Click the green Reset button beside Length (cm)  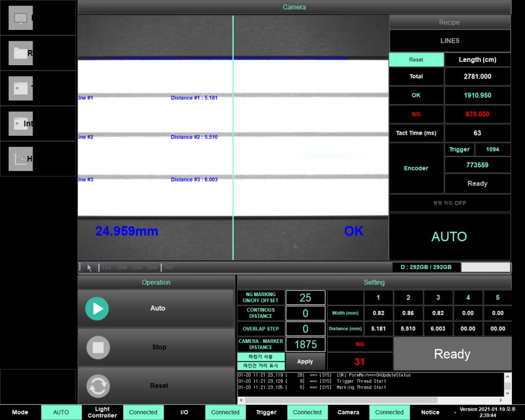pos(416,60)
